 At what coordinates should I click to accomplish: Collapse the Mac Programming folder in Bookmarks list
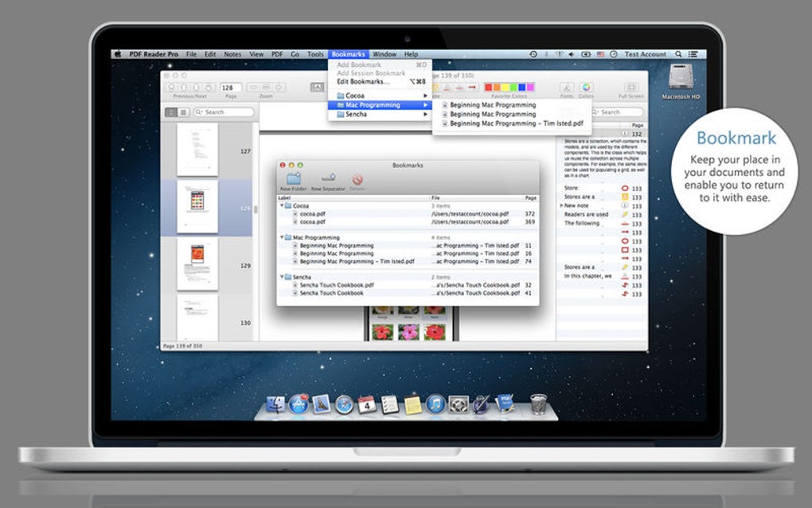[282, 237]
